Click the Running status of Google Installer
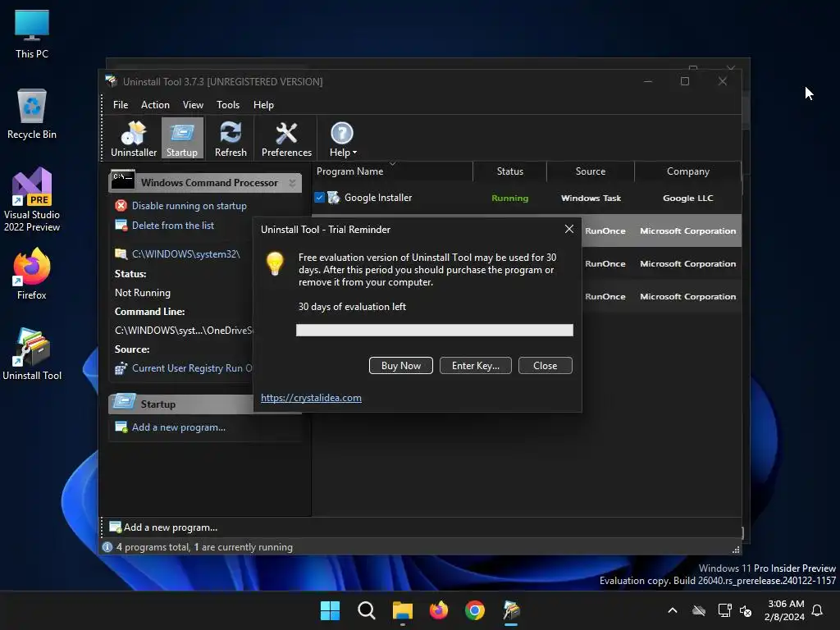The width and height of the screenshot is (840, 630). point(510,199)
